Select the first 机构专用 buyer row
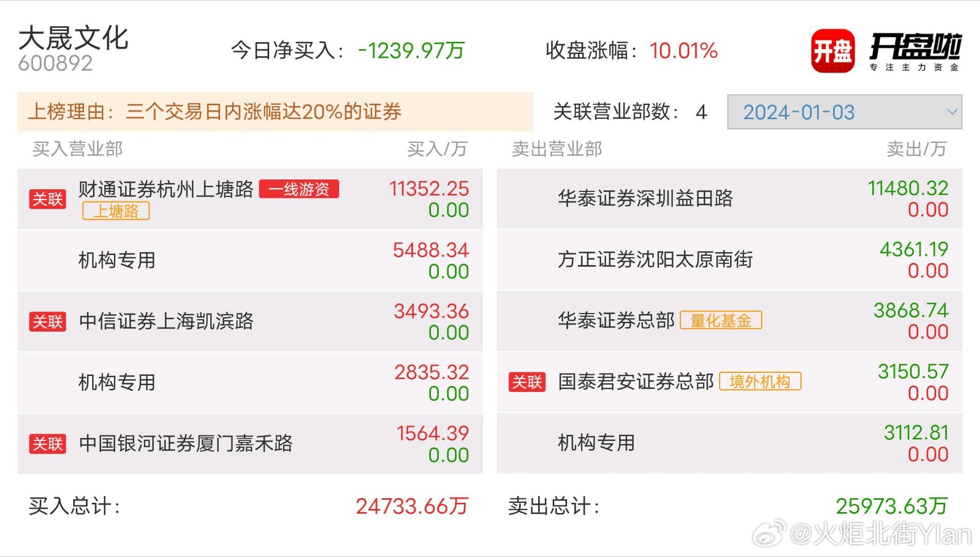Image resolution: width=980 pixels, height=557 pixels. pyautogui.click(x=250, y=260)
